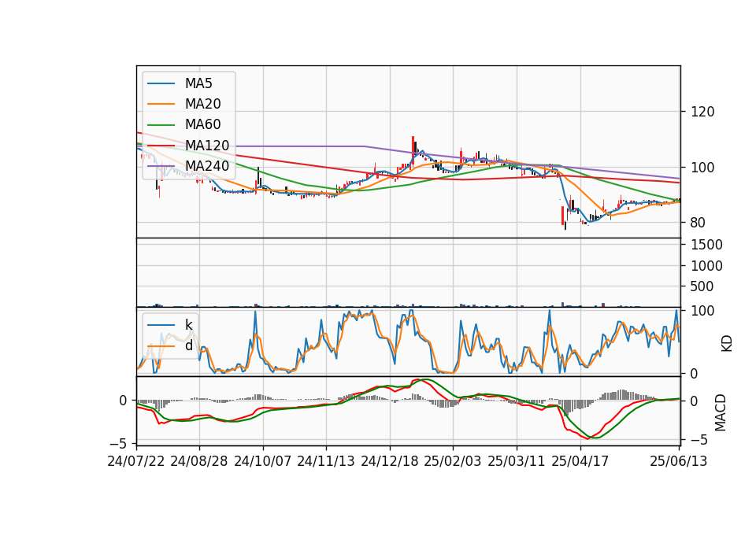Click the KD axis title

point(727,343)
